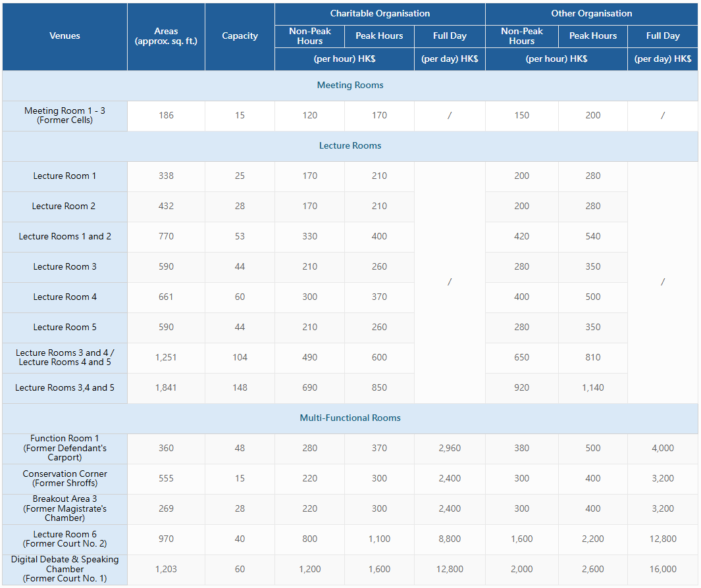
Task: Click the Function Room 1 venue cell
Action: pos(65,448)
